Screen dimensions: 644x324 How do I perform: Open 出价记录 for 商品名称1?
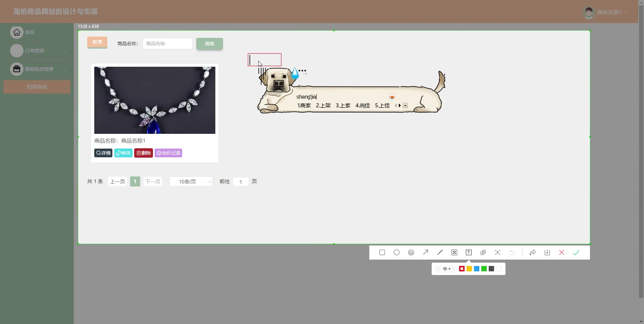[x=168, y=153]
